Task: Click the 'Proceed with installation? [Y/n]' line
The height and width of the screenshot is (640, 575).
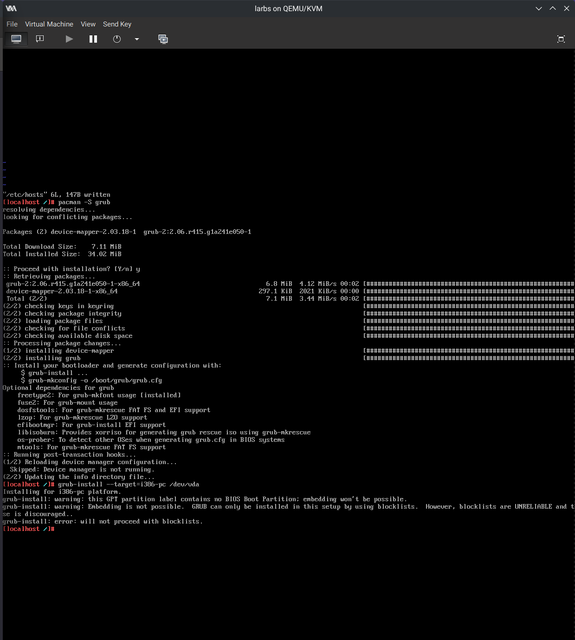Action: pos(71,269)
